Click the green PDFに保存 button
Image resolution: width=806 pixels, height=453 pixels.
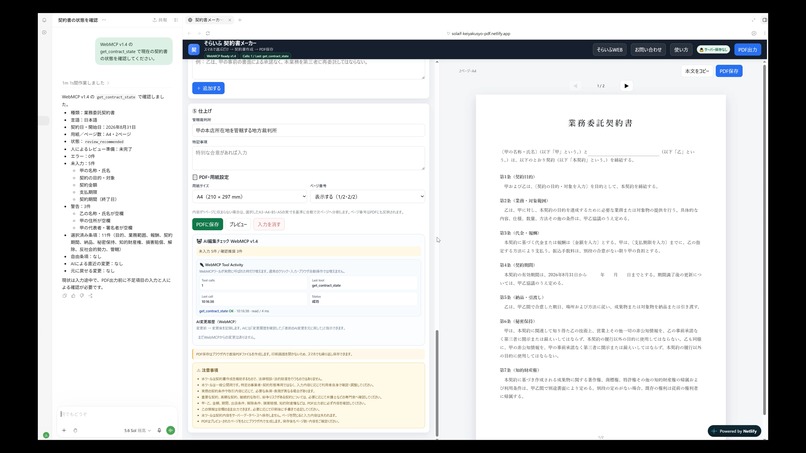(208, 224)
